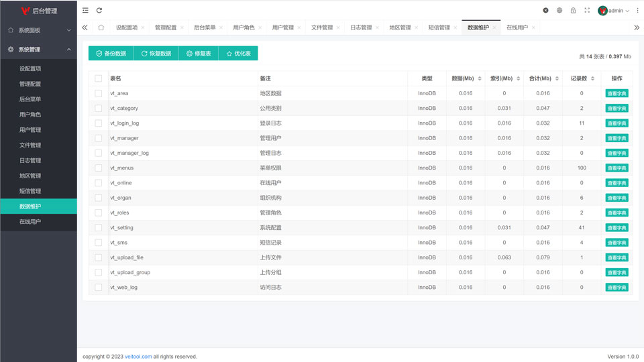Open the three-dot more options icon
Viewport: 644px width, 362px height.
(637, 11)
